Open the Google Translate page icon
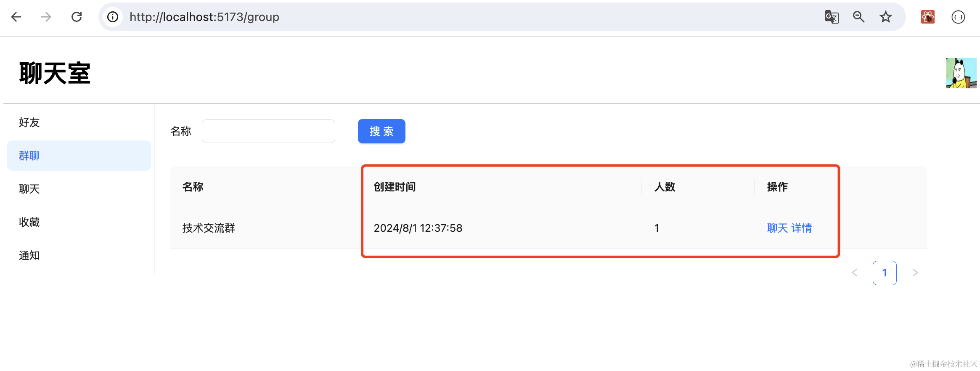The image size is (980, 371). coord(832,17)
